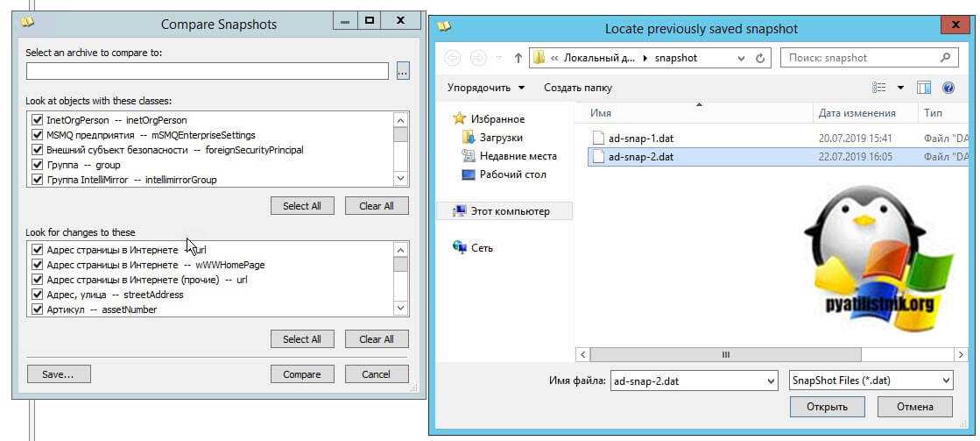The height and width of the screenshot is (441, 980).
Task: Click the Отмена button
Action: (x=915, y=407)
